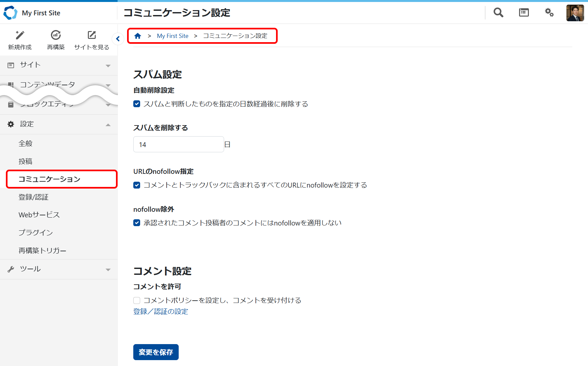Open the 登録／認証の設定 link

161,311
